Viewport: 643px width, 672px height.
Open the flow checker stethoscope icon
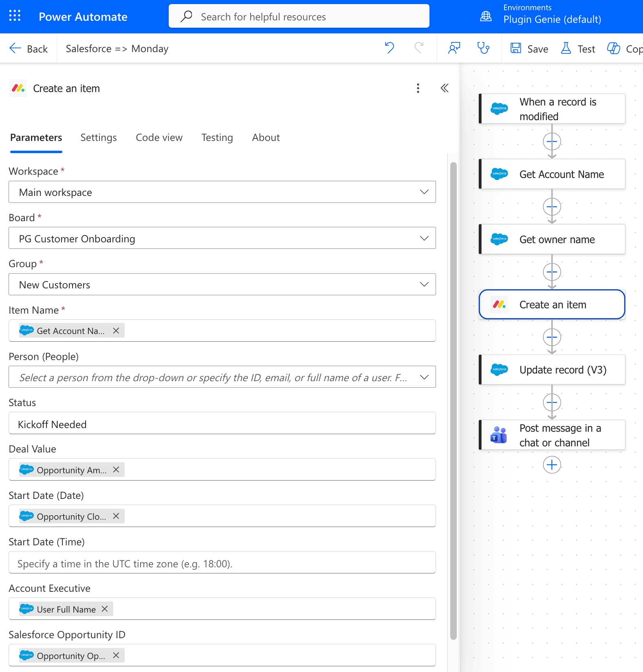483,48
